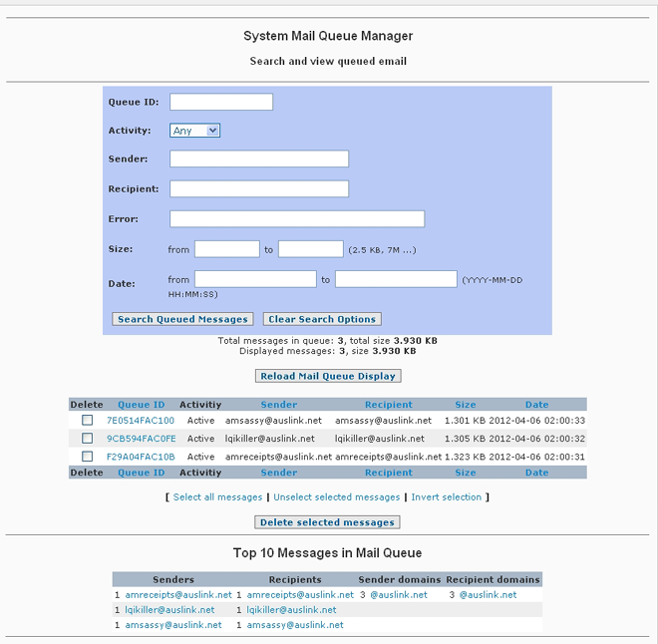Sort by Sender in bottom table header
The height and width of the screenshot is (644, 658).
pos(278,473)
